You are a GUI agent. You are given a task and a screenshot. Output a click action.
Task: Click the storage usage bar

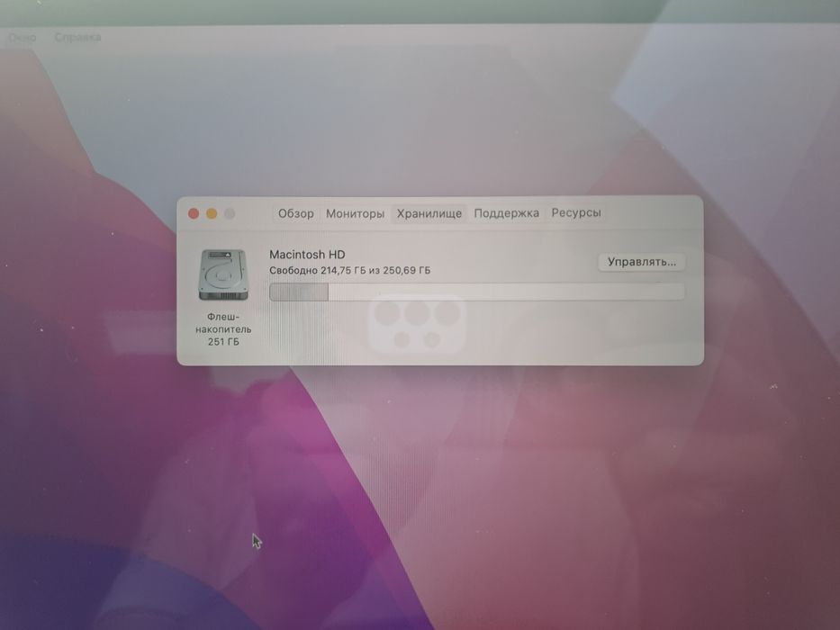(x=477, y=292)
